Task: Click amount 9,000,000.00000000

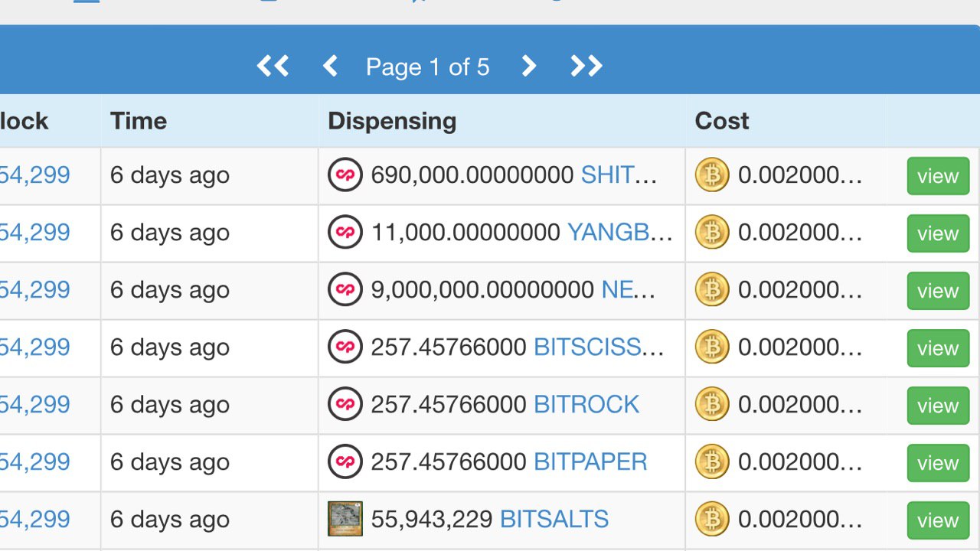Action: pos(482,290)
